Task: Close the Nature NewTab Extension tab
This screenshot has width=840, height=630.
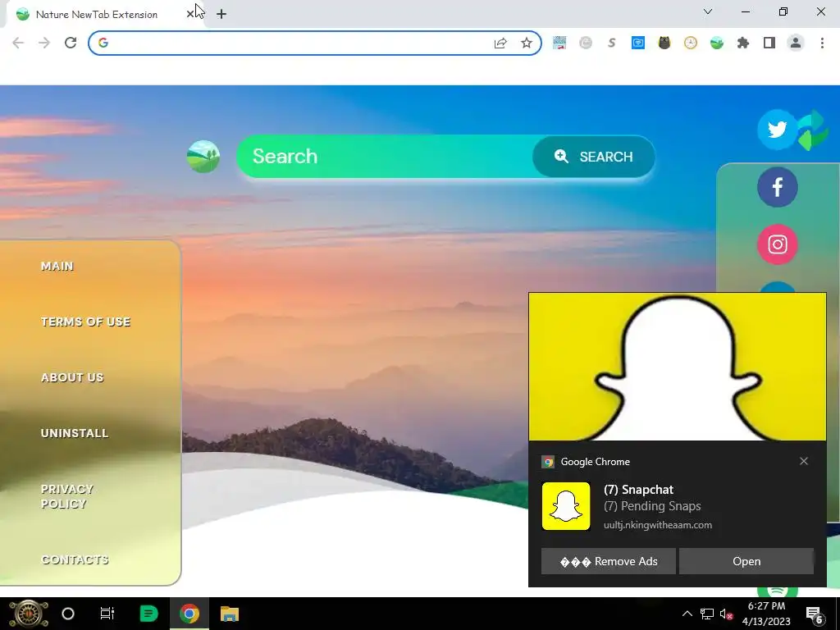Action: click(x=190, y=14)
